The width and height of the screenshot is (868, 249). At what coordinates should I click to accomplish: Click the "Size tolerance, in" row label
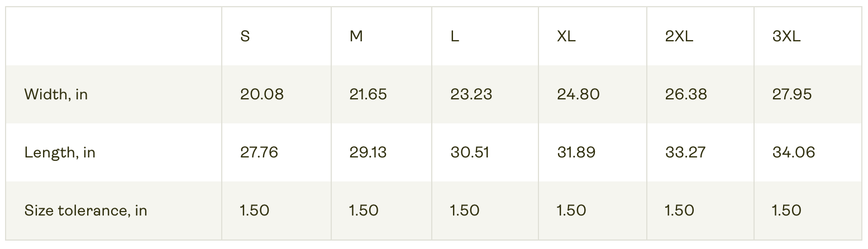[85, 210]
